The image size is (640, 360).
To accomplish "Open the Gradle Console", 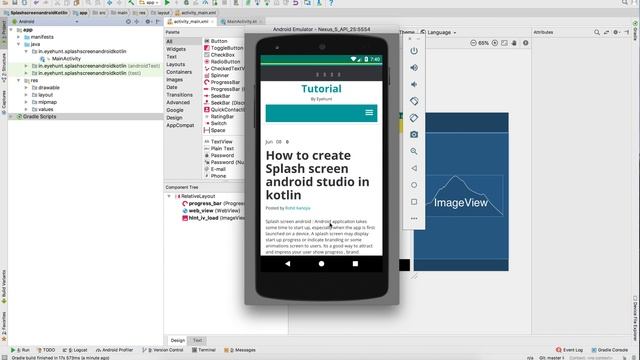I will [609, 350].
